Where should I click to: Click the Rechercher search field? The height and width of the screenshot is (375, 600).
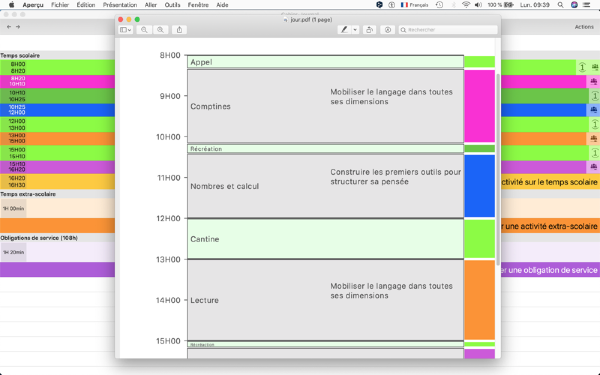(448, 30)
